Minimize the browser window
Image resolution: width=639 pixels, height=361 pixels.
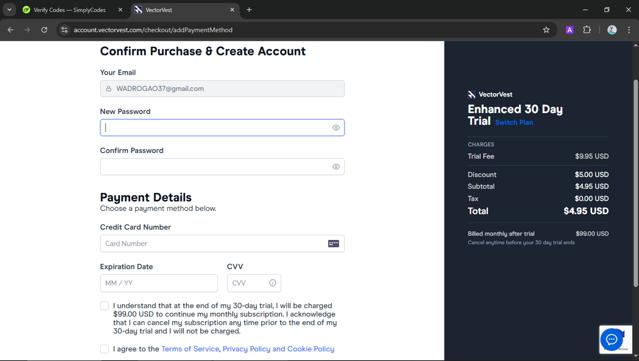point(585,10)
